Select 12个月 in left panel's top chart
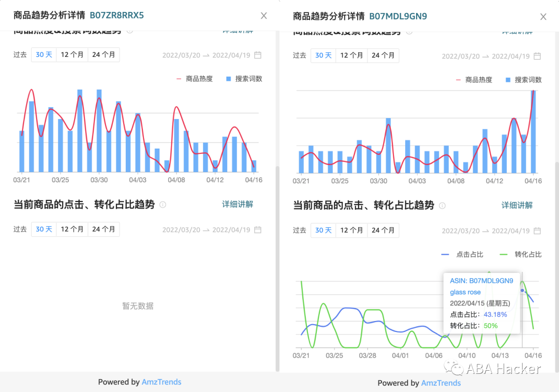This screenshot has height=392, width=559. pyautogui.click(x=72, y=54)
